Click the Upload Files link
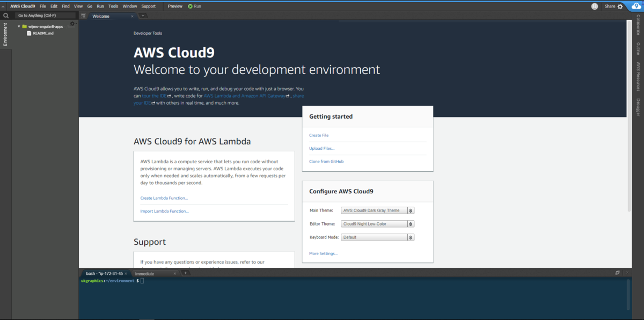The width and height of the screenshot is (644, 320). 322,148
